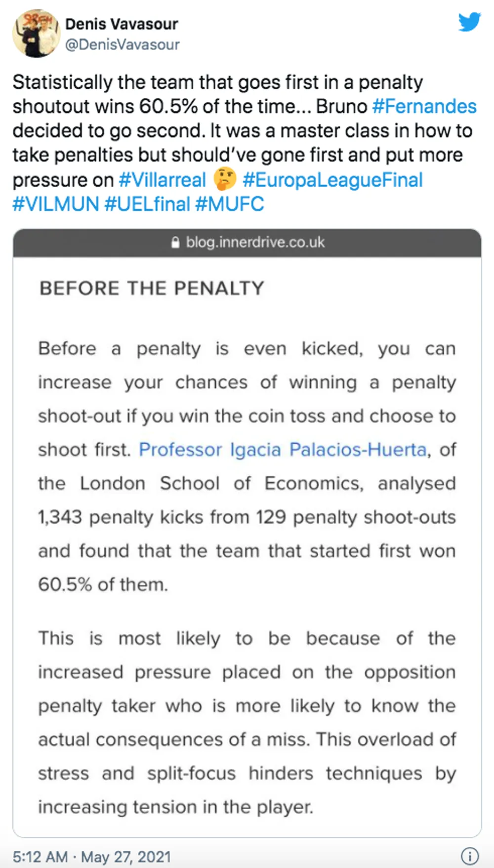Follow the #EuropaLeagueFinal hashtag link
The width and height of the screenshot is (494, 868).
click(333, 180)
